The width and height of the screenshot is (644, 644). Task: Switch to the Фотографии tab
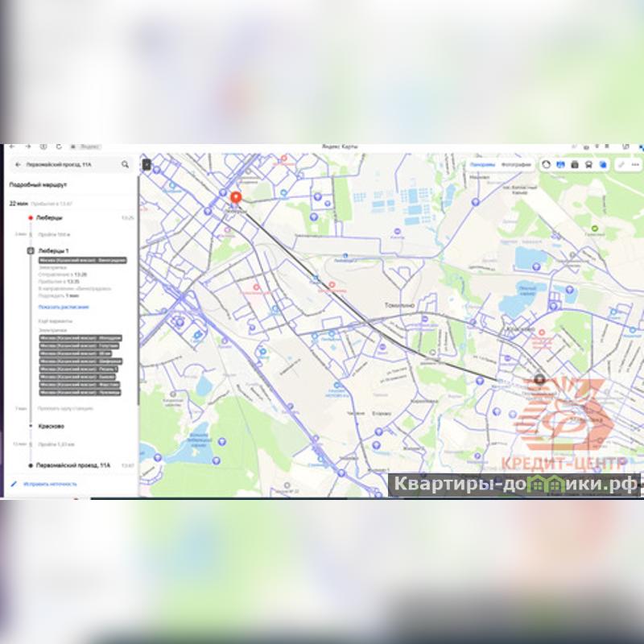pos(515,164)
